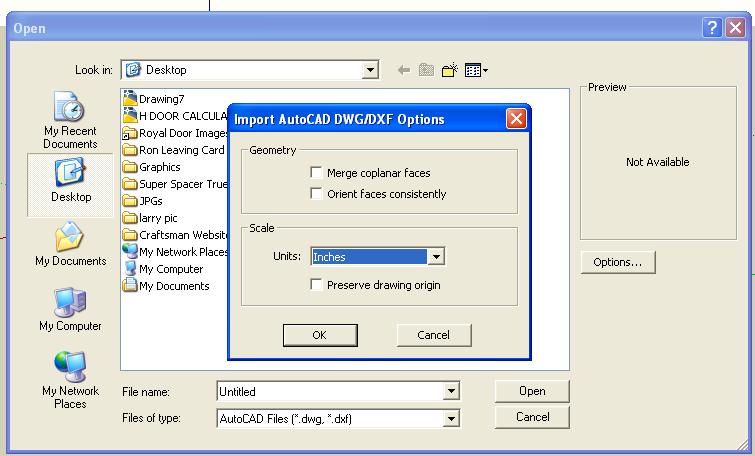Select the Drawing7 file in the list
This screenshot has height=456, width=755.
click(154, 99)
